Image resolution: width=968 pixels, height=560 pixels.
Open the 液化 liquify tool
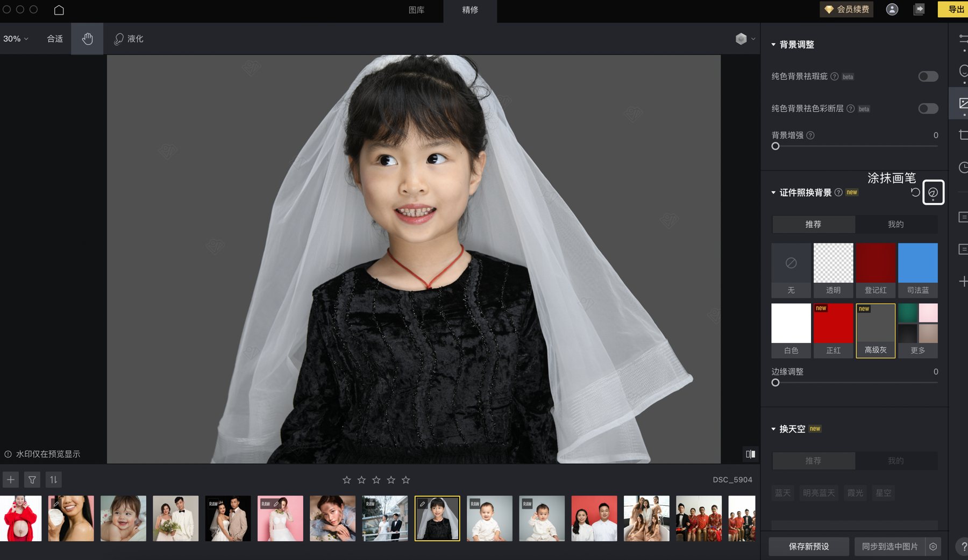tap(129, 39)
